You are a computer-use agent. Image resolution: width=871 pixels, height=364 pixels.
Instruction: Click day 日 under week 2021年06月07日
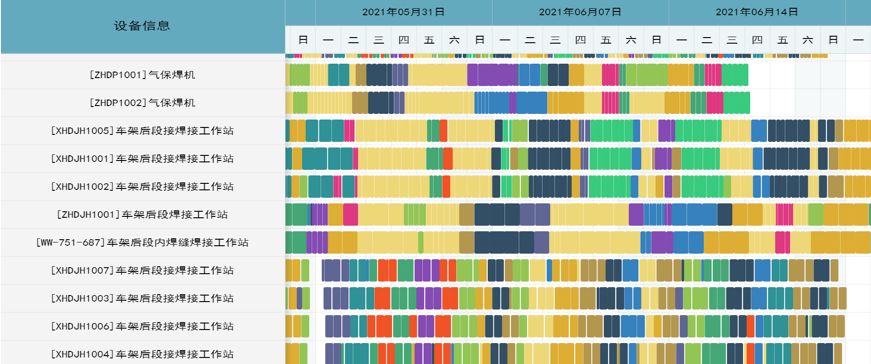pos(656,39)
